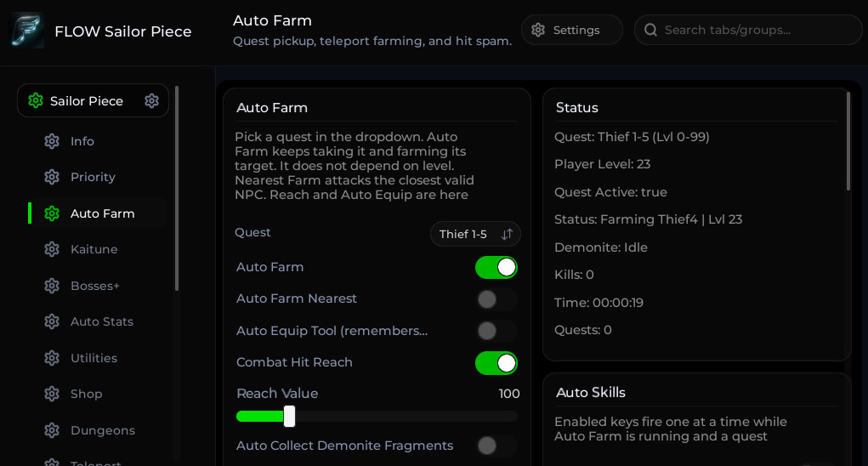868x466 pixels.
Task: Expand the Sailor Piece hub selector
Action: pos(93,100)
